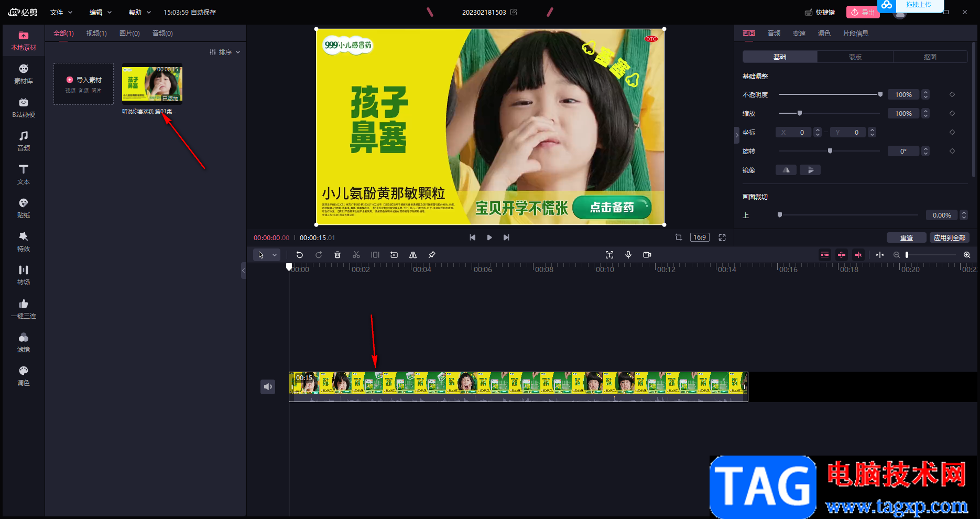
Task: Mute the timeline track speaker
Action: pos(268,387)
